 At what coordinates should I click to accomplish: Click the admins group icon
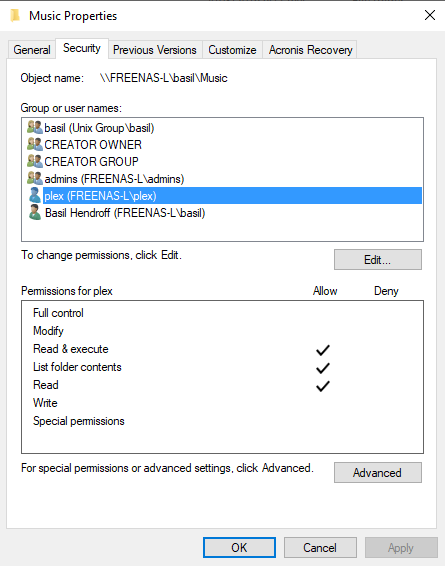pos(35,178)
